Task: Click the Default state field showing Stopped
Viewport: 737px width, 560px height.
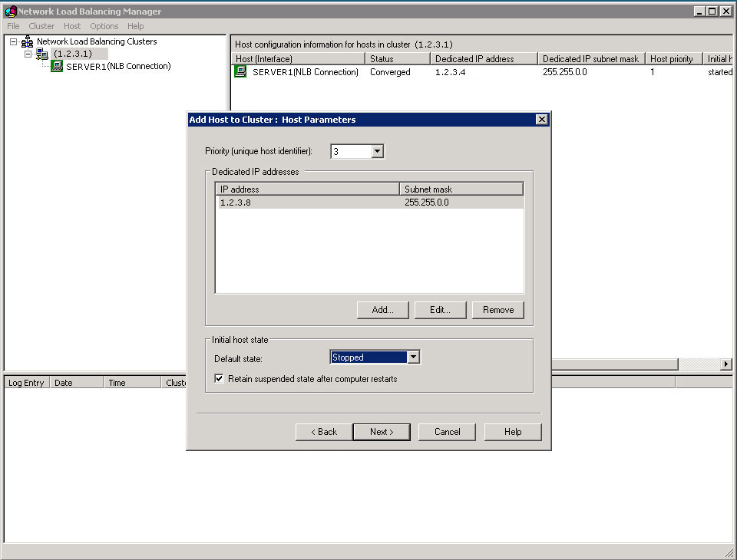Action: (x=369, y=357)
